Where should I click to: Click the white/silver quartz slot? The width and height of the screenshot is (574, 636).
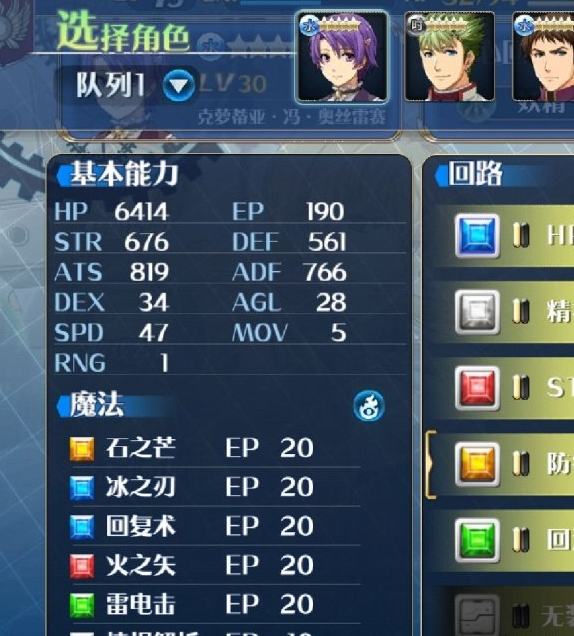point(477,312)
